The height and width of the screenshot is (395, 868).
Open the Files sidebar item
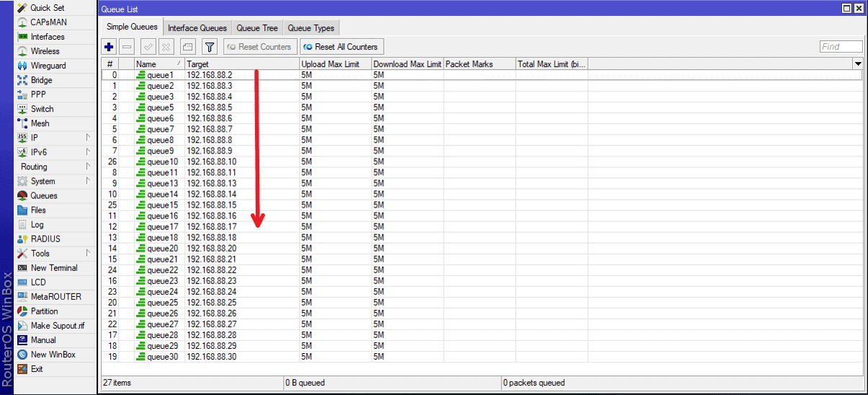(38, 210)
